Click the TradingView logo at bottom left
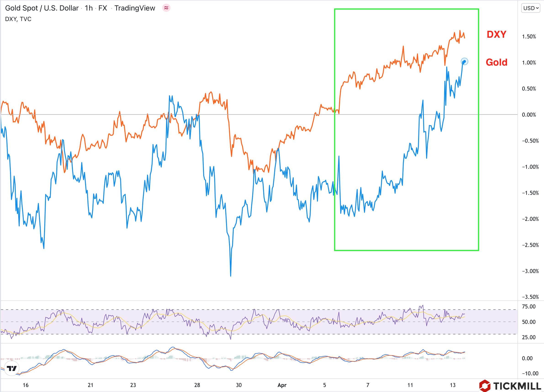This screenshot has width=544, height=392. (x=11, y=368)
